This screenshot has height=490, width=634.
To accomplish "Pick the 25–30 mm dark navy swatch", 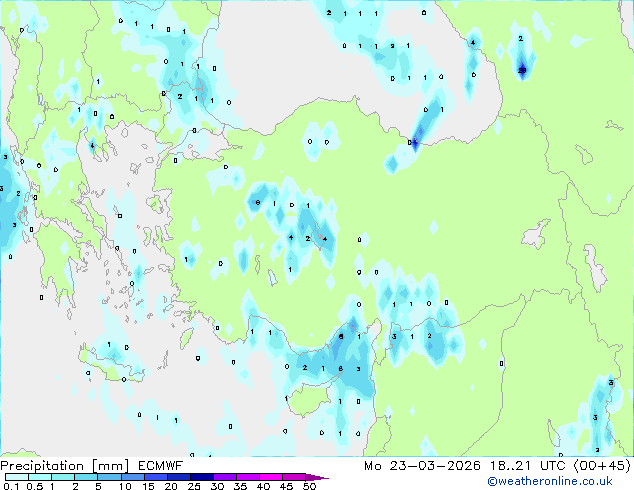I will (x=201, y=477).
